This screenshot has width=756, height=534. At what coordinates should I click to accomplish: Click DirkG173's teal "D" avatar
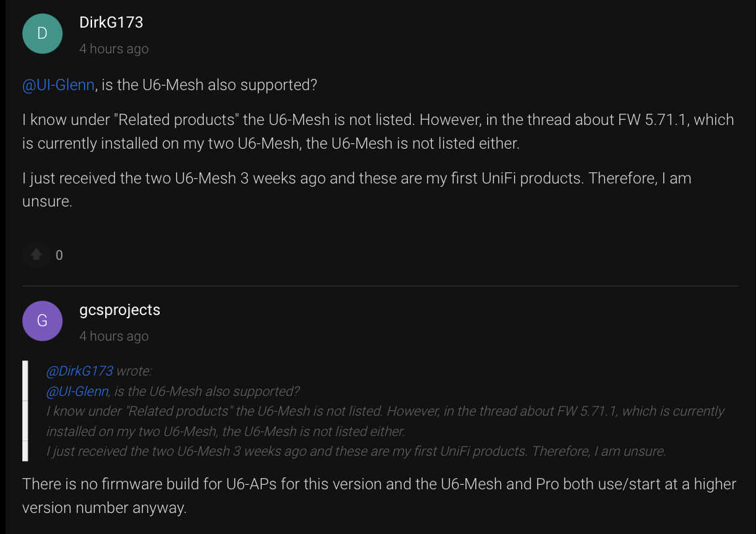(x=42, y=34)
